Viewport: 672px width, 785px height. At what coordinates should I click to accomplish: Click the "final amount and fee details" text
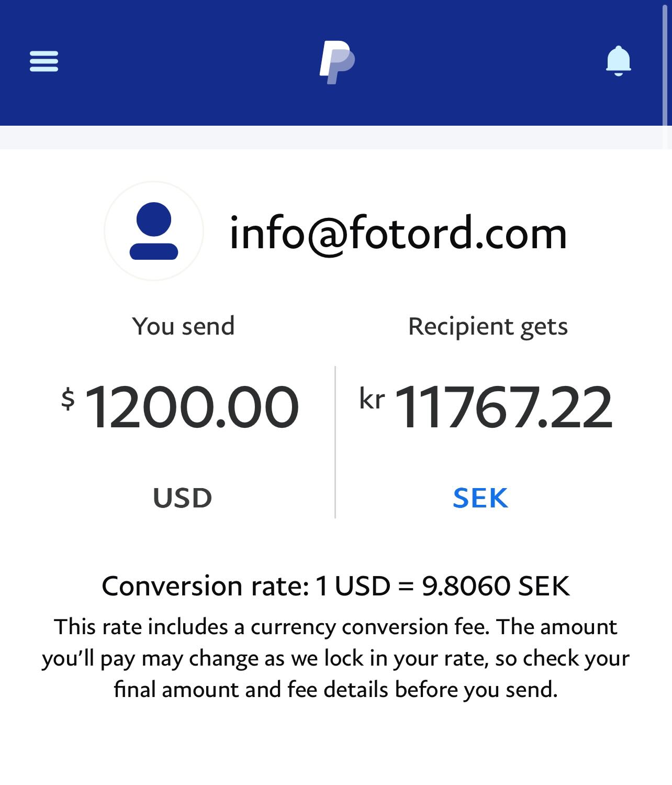251,690
